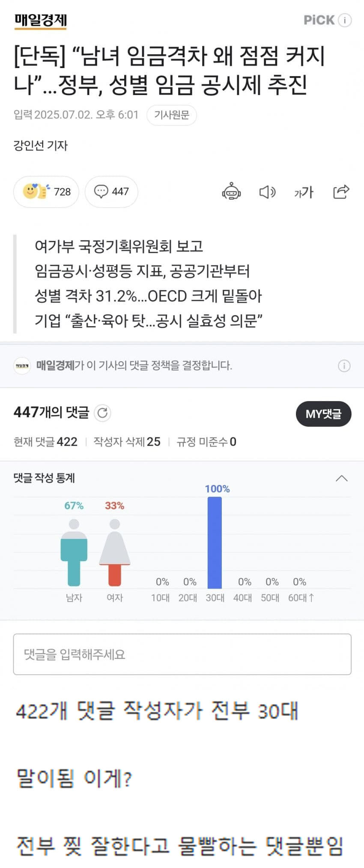
Task: Tap the 현재 댓글 422 count
Action: coord(45,442)
